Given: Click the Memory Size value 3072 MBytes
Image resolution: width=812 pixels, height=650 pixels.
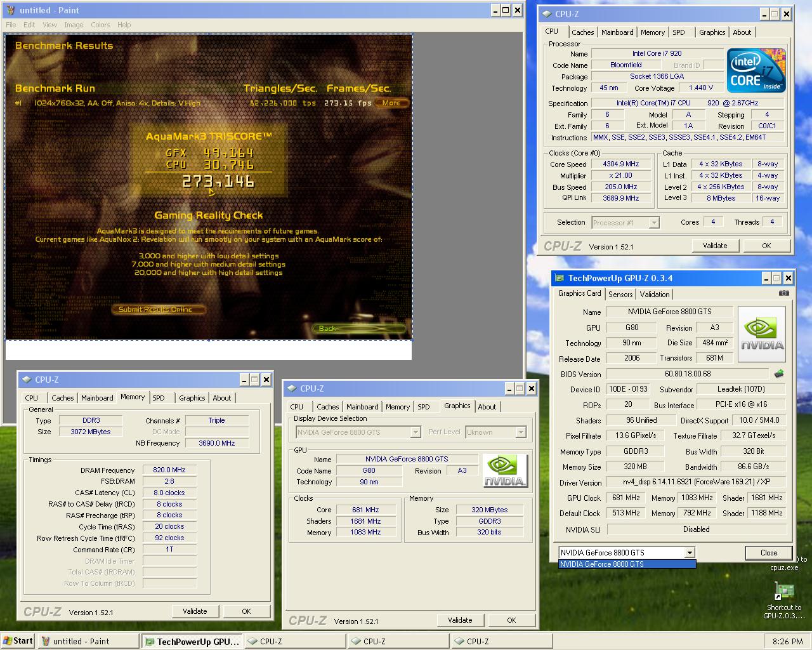Looking at the screenshot, I should click(x=91, y=432).
